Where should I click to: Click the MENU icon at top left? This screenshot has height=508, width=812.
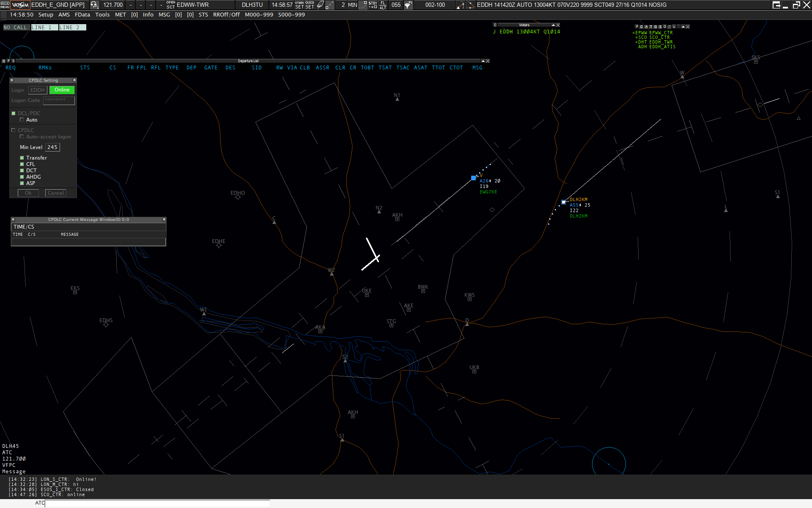pyautogui.click(x=5, y=5)
